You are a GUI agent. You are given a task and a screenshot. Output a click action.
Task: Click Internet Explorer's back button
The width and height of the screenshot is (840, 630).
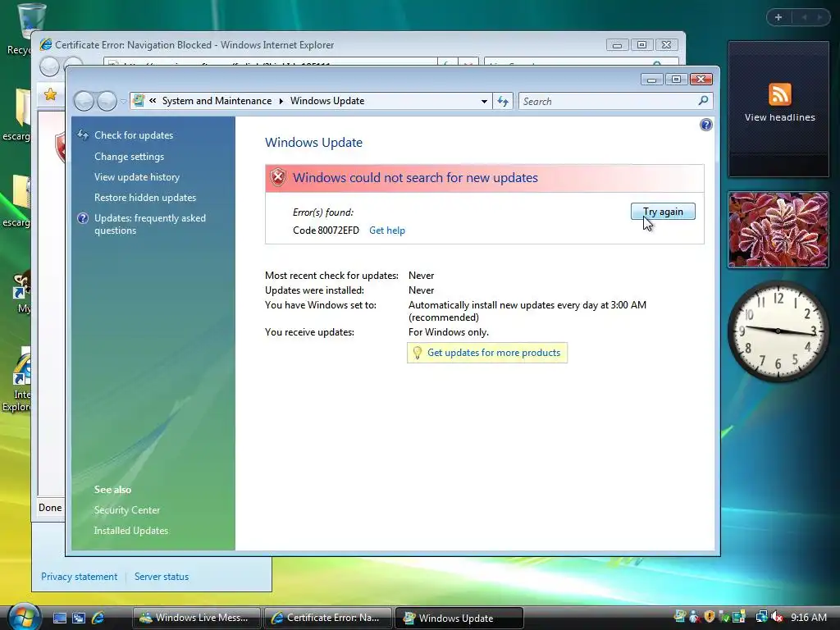tap(49, 67)
